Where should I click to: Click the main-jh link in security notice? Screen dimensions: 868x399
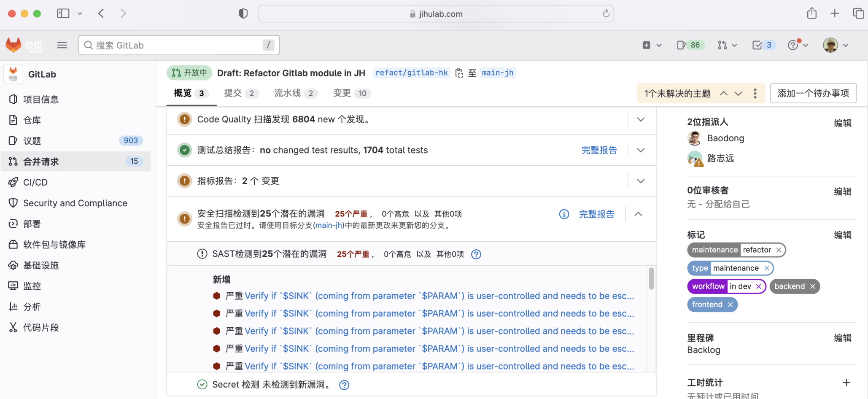pos(329,225)
